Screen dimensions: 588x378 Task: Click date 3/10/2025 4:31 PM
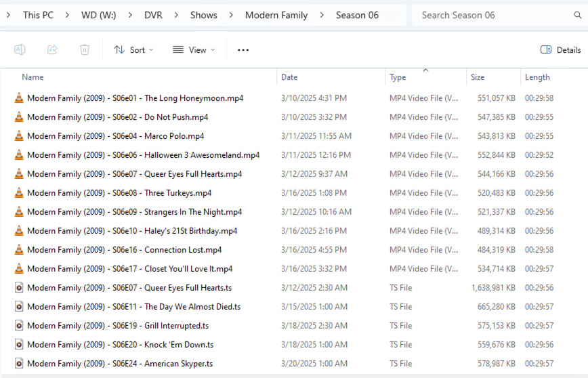coord(314,98)
